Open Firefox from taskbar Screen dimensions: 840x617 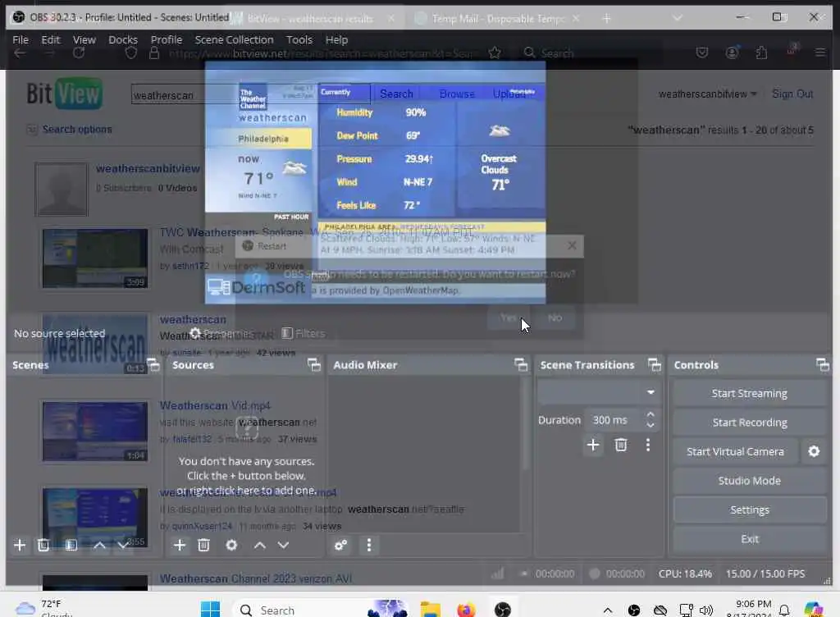tap(466, 610)
